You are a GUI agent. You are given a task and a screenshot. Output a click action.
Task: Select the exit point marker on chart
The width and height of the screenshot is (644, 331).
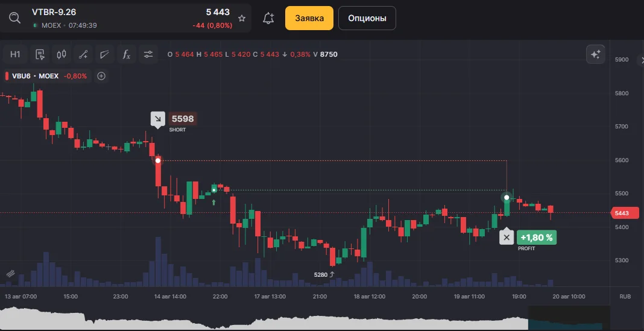pos(507,198)
